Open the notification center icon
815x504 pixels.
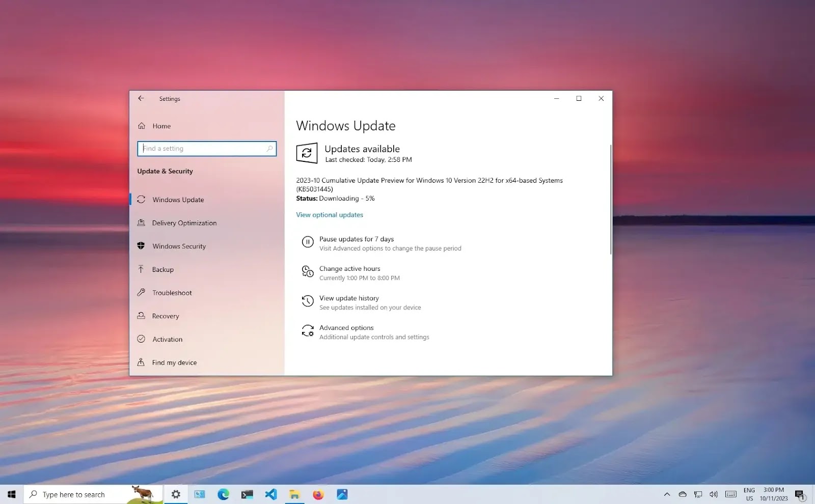click(x=800, y=494)
